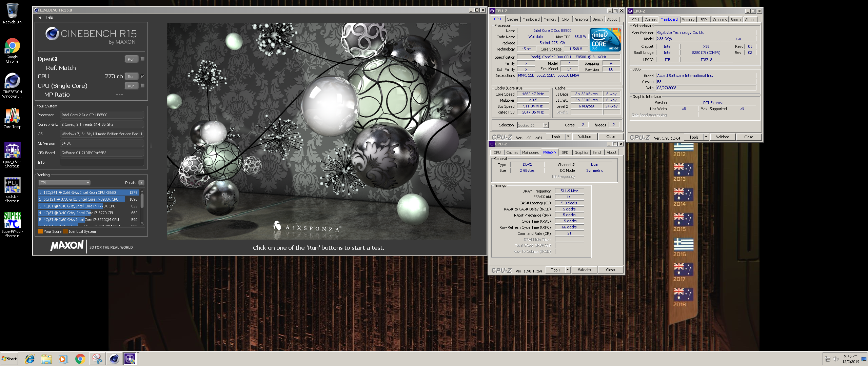Viewport: 868px width, 366px height.
Task: Click the rendered scene image in Cinebench
Action: (x=319, y=131)
